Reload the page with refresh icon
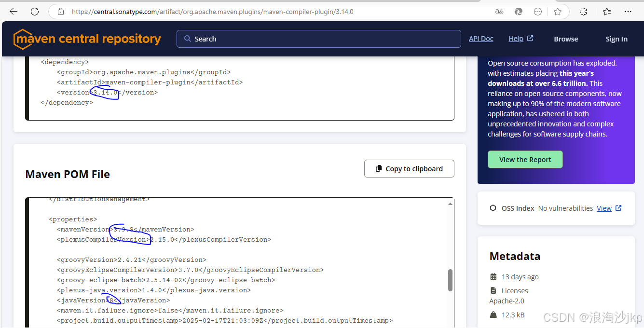 (35, 12)
